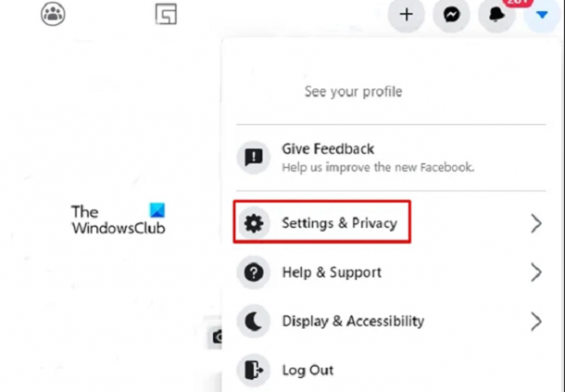Screen dimensions: 565x392
Task: Open the Gaming icon in top navigation
Action: pyautogui.click(x=166, y=14)
